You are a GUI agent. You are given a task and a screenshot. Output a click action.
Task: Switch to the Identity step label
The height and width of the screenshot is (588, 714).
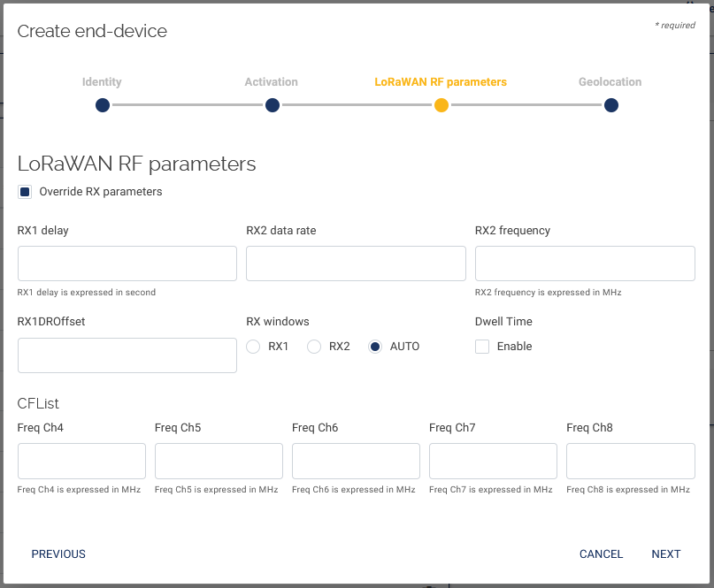tap(102, 82)
